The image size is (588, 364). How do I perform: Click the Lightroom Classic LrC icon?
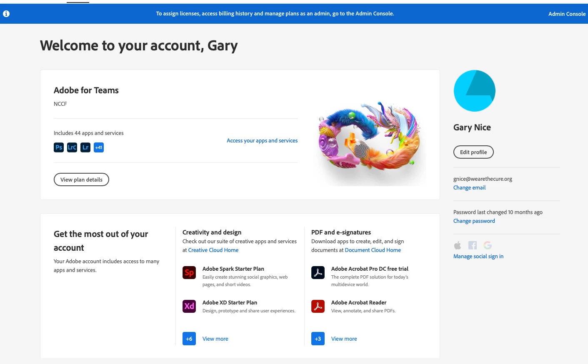pyautogui.click(x=72, y=147)
